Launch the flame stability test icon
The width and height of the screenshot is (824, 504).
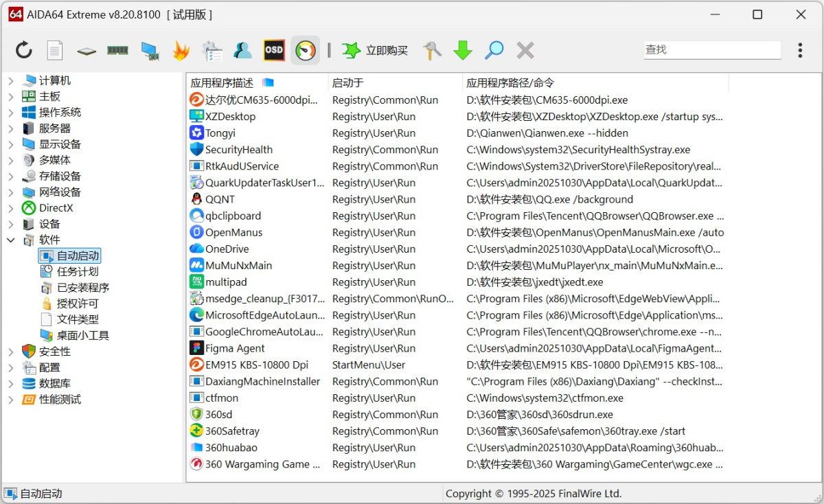pyautogui.click(x=181, y=50)
